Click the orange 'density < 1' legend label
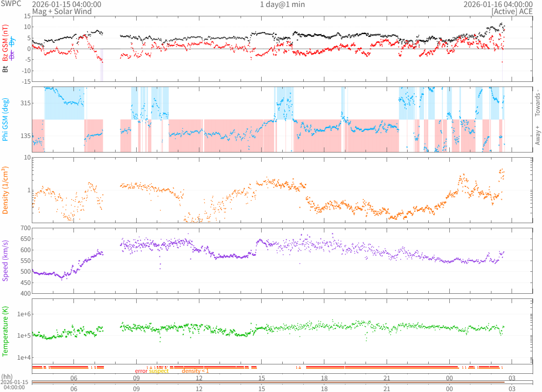 (195, 371)
